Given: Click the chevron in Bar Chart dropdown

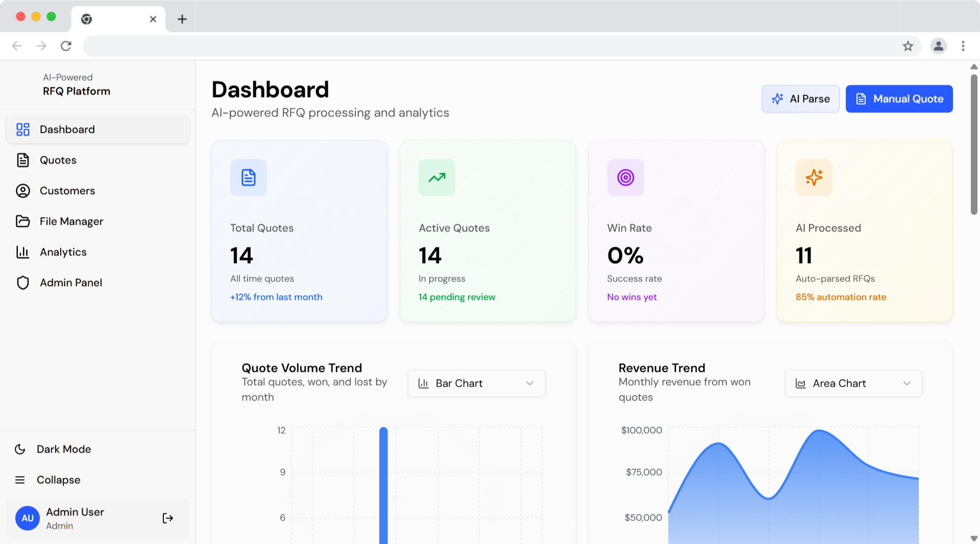Looking at the screenshot, I should 530,383.
